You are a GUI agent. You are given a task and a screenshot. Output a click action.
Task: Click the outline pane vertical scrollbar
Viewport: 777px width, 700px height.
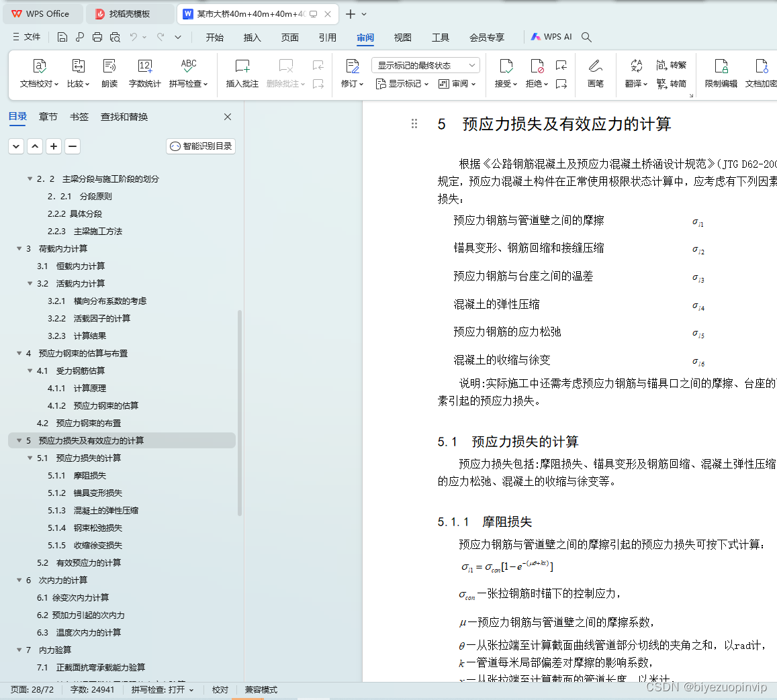(240, 413)
